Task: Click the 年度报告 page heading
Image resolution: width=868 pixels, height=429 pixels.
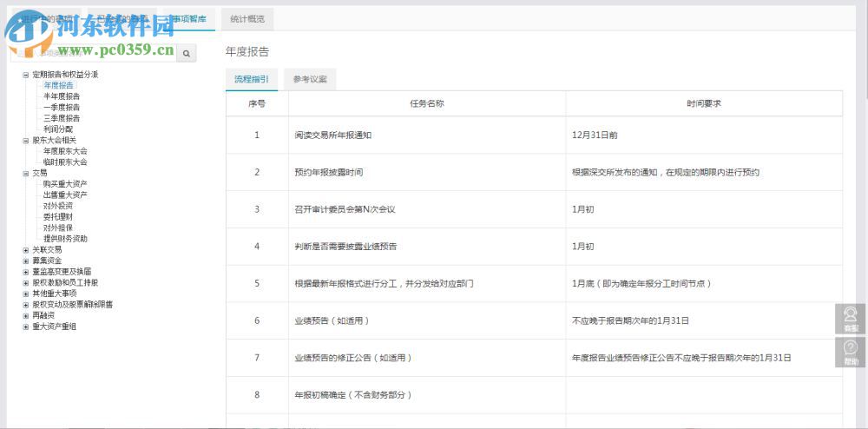Action: point(247,52)
